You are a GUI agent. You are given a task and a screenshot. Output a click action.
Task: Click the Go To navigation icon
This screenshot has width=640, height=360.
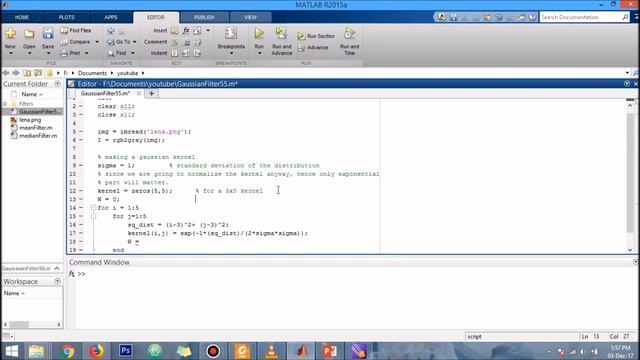[111, 42]
